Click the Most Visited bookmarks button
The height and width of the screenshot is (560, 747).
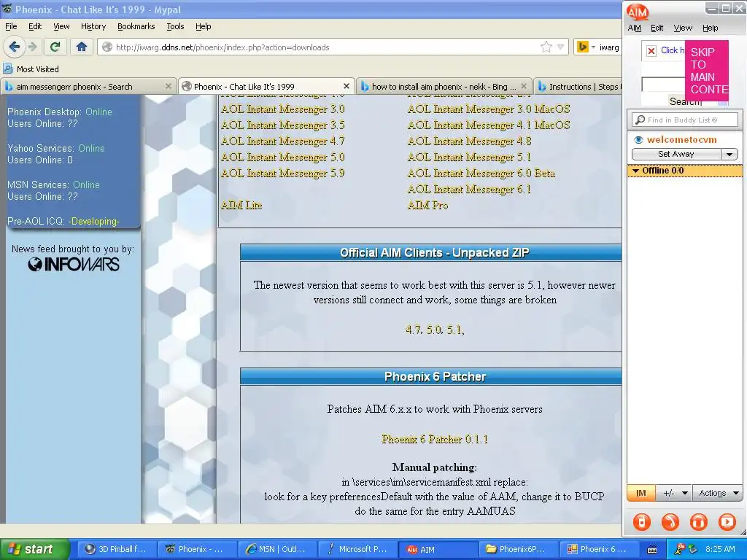31,69
